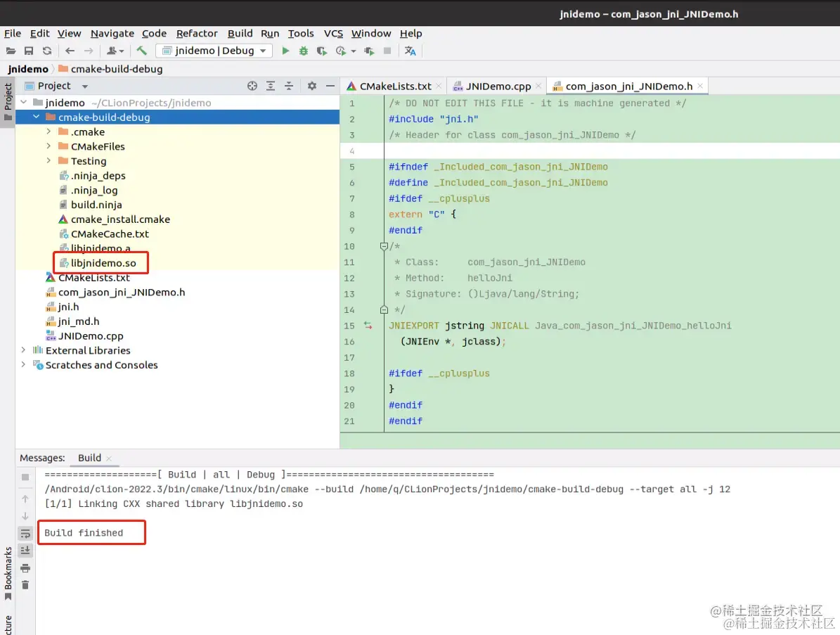Collapse all items in Project panel
The image size is (840, 635).
point(289,86)
